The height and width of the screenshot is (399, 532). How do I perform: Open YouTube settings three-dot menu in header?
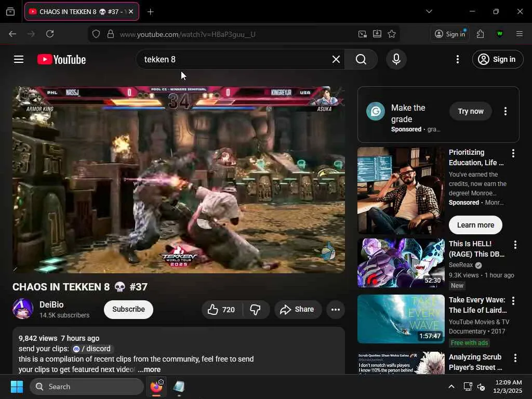tap(457, 59)
